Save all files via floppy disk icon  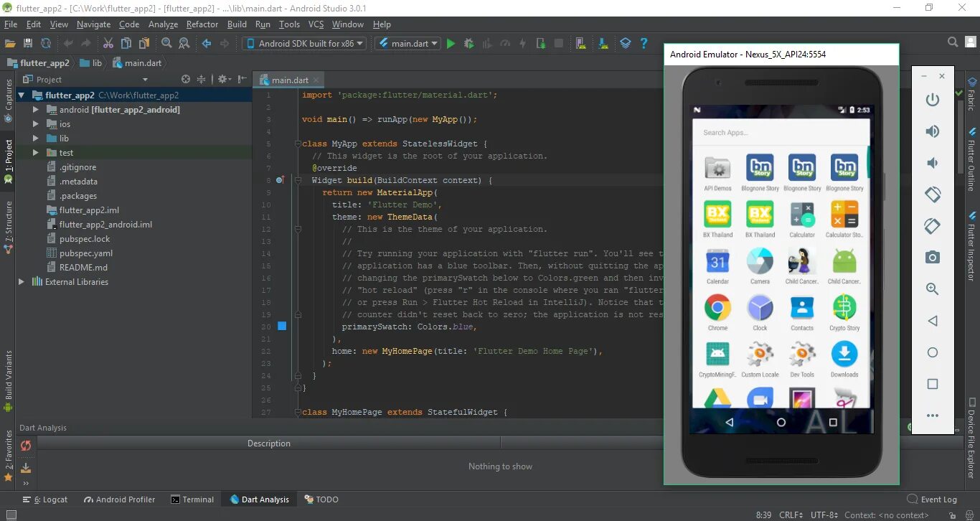click(28, 44)
